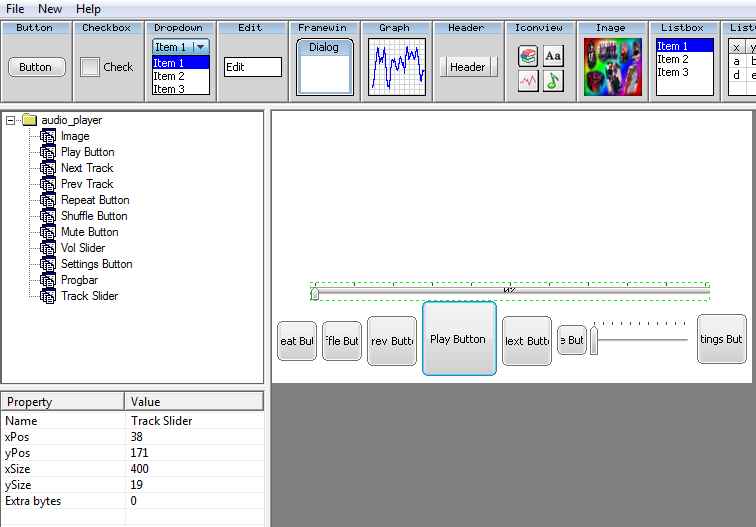Open the File menu
The width and height of the screenshot is (756, 527).
click(x=15, y=9)
